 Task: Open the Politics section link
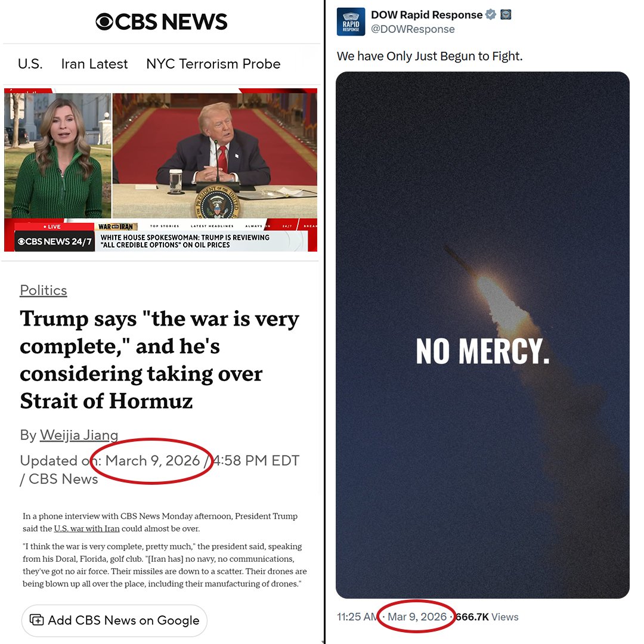point(44,290)
